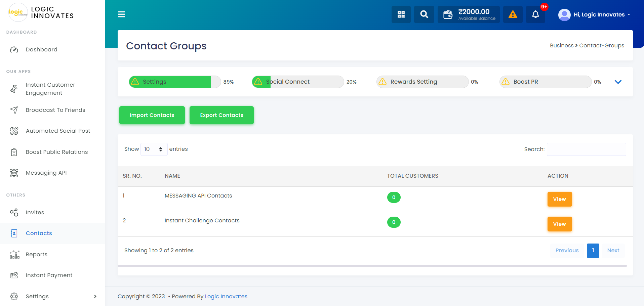Open the show entries dropdown

click(x=154, y=149)
